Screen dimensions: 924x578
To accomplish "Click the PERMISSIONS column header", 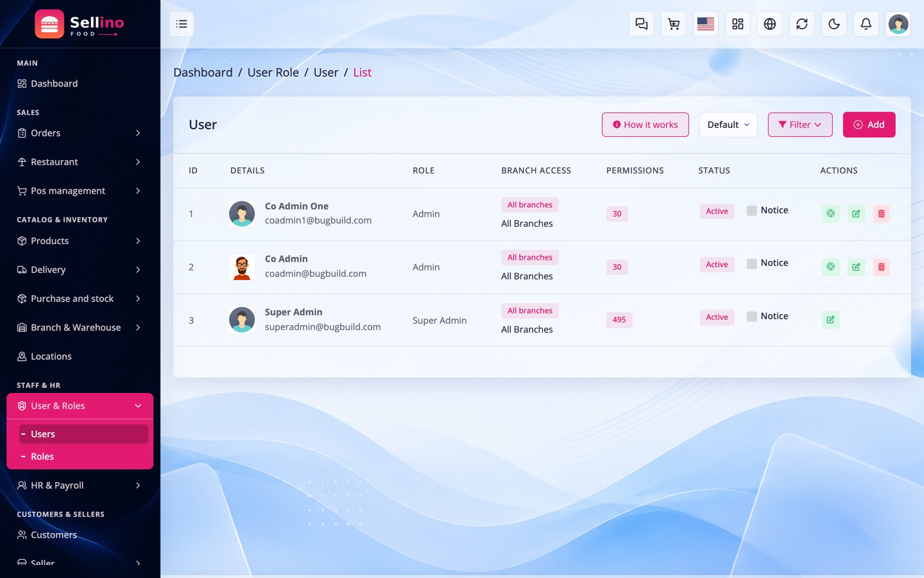I will click(x=635, y=170).
